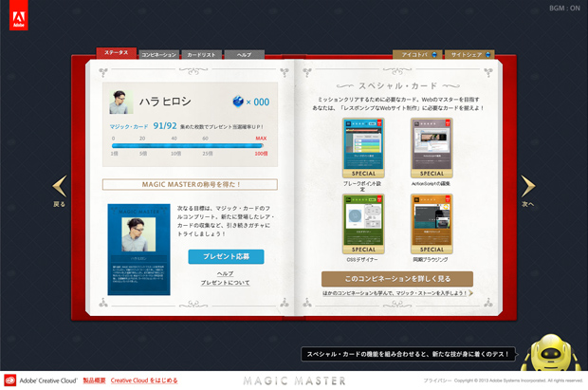Open the ステータス tab
Viewport: 588px width, 390px height.
point(117,53)
